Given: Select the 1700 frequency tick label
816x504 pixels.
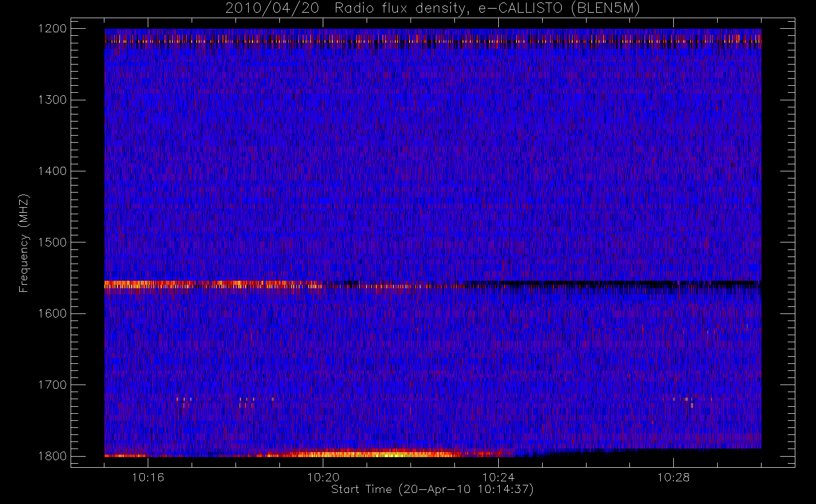Looking at the screenshot, I should point(52,385).
